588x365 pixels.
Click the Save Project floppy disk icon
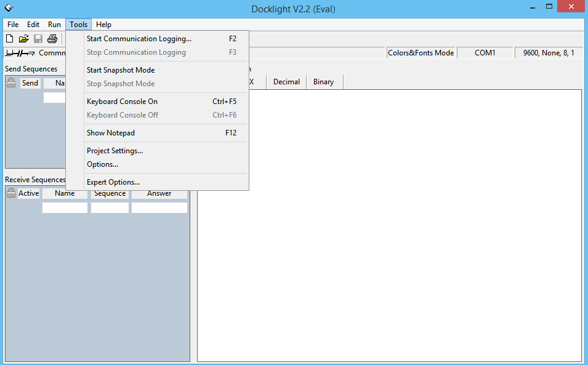(x=38, y=39)
